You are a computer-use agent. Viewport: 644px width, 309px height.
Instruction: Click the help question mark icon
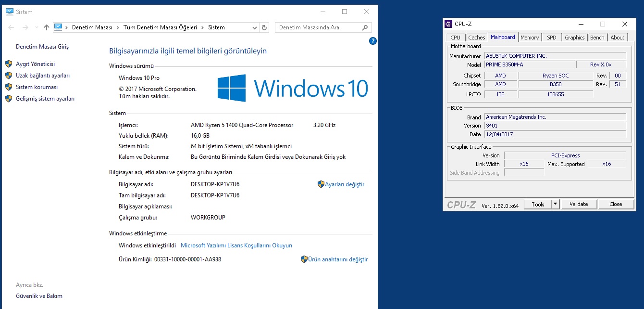(372, 41)
